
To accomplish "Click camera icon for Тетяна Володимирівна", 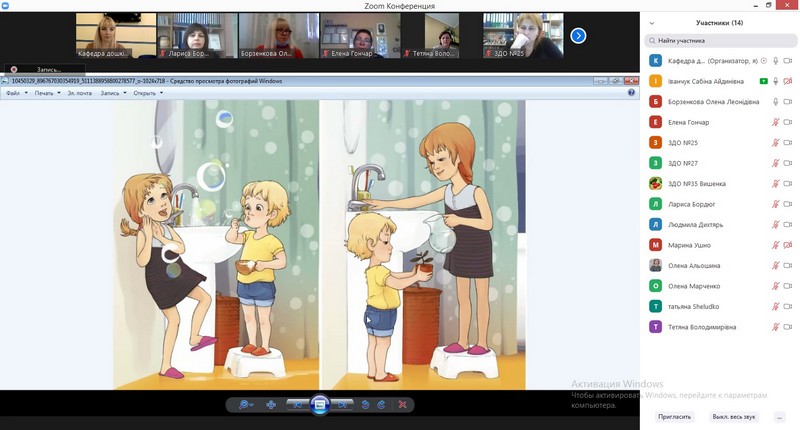I will point(788,327).
